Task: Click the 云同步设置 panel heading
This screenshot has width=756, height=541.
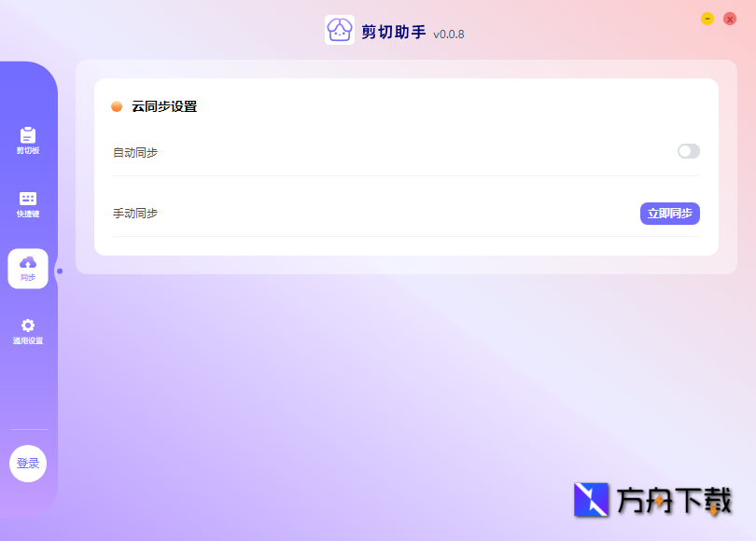Action: click(164, 106)
